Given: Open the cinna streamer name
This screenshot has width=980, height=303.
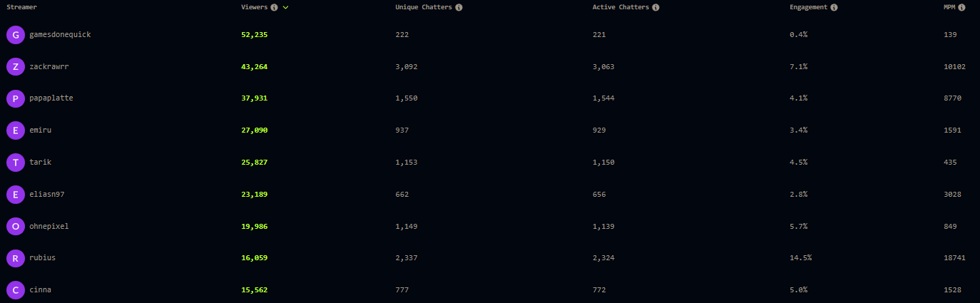Looking at the screenshot, I should (x=40, y=290).
